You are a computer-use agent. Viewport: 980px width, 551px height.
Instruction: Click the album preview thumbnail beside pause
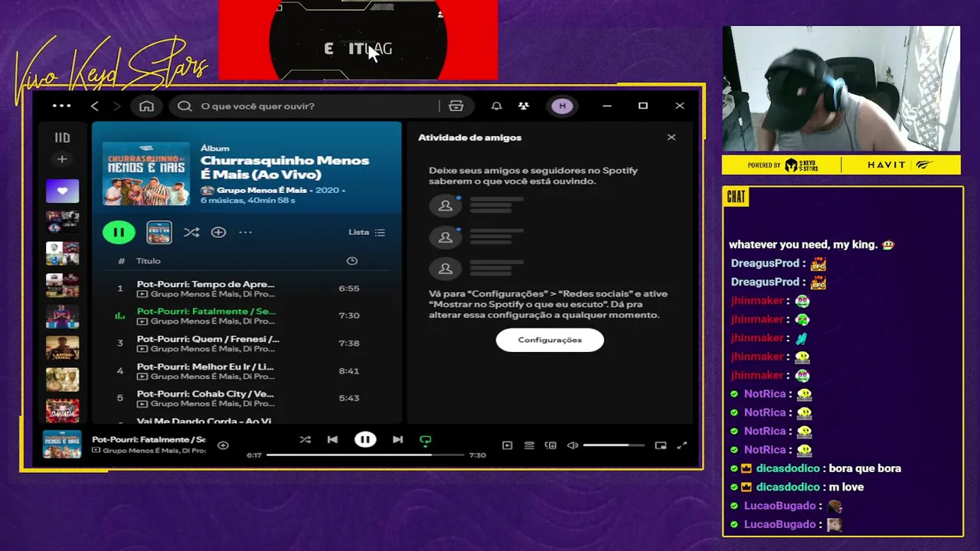[159, 232]
